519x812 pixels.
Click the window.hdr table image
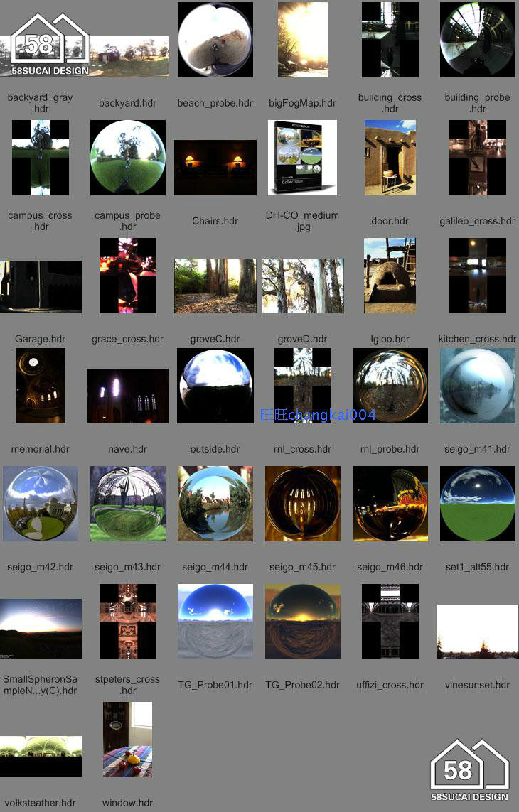128,740
